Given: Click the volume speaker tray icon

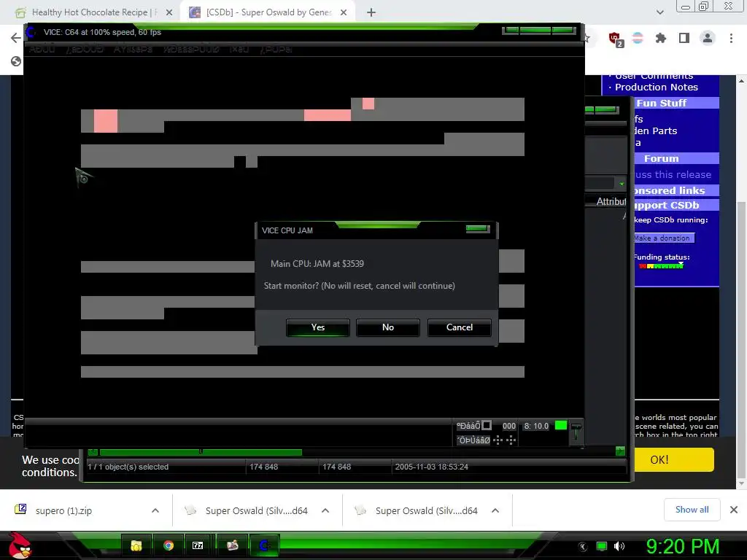Looking at the screenshot, I should (619, 546).
